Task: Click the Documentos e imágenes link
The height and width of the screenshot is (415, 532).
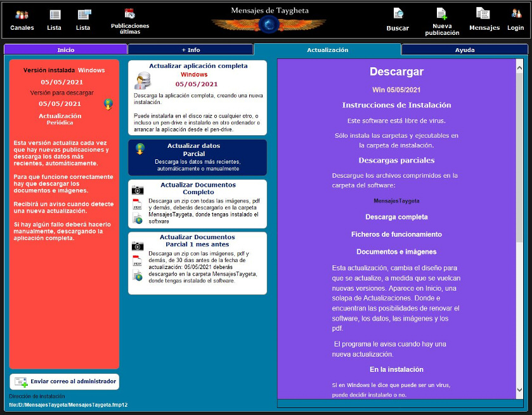Action: 396,252
